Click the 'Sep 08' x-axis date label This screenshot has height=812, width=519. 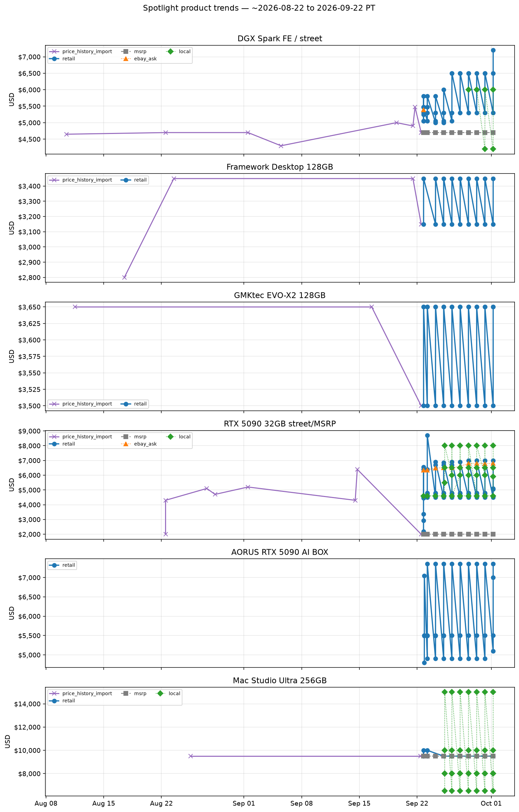point(301,803)
